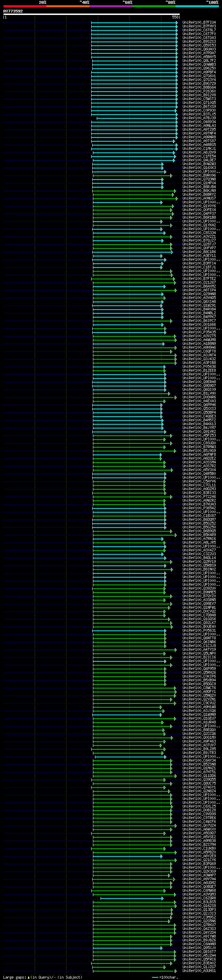Select UniRef100_Q1JZG7 entry
The height and width of the screenshot is (980, 222).
click(x=199, y=967)
